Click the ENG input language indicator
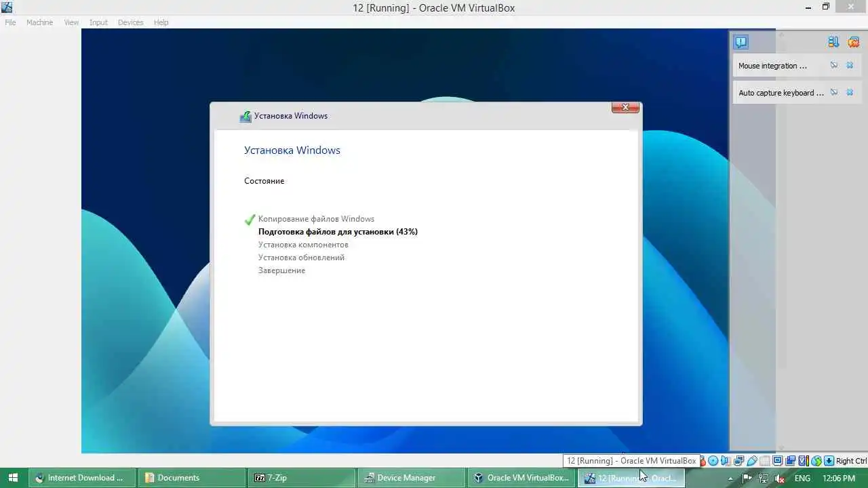Viewport: 868px width, 488px height. tap(802, 478)
